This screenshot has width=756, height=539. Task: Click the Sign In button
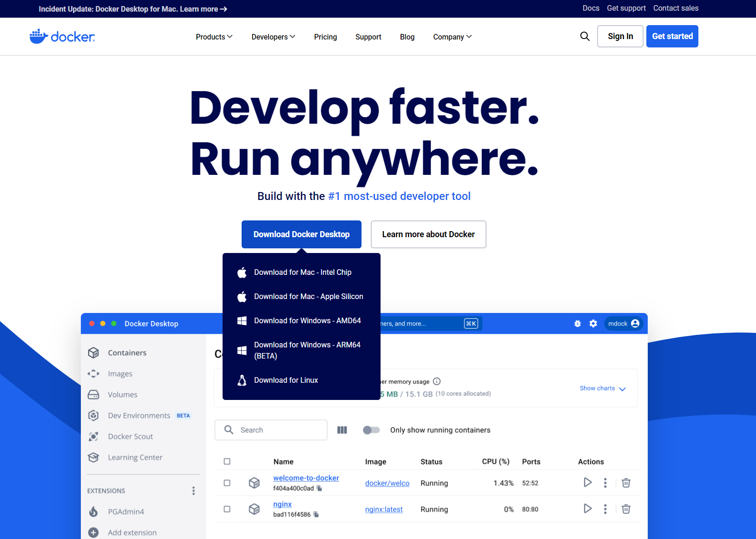tap(620, 36)
